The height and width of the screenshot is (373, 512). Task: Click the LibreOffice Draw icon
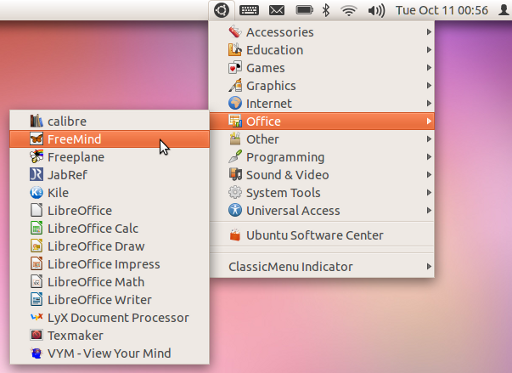[36, 246]
